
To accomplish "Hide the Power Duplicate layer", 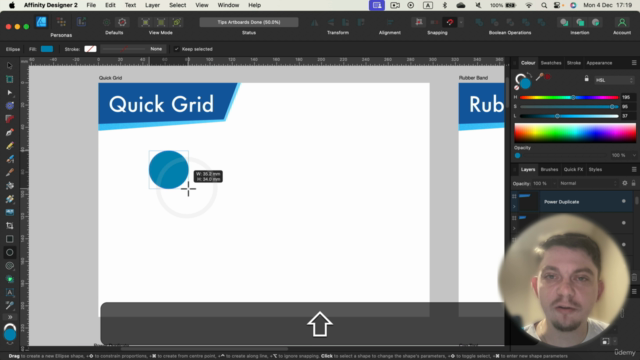I will click(623, 201).
